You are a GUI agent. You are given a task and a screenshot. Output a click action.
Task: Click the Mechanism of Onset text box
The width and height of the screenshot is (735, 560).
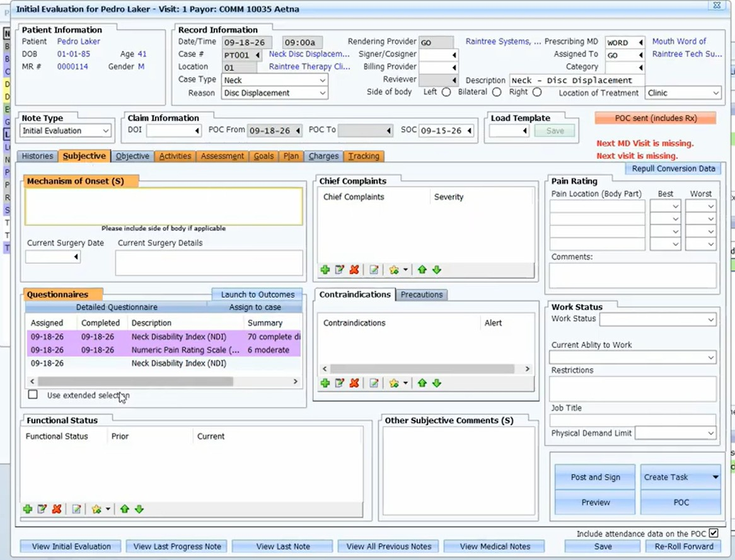pyautogui.click(x=164, y=207)
